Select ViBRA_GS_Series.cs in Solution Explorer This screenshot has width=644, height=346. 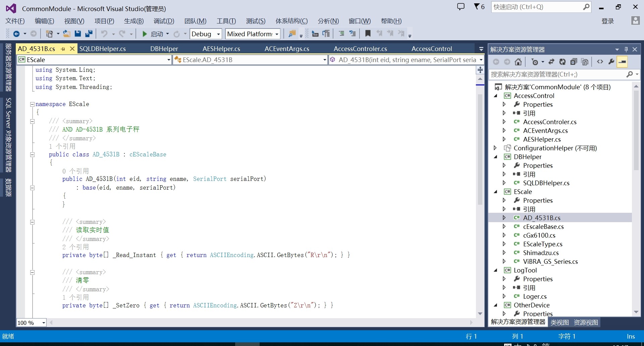(x=550, y=261)
